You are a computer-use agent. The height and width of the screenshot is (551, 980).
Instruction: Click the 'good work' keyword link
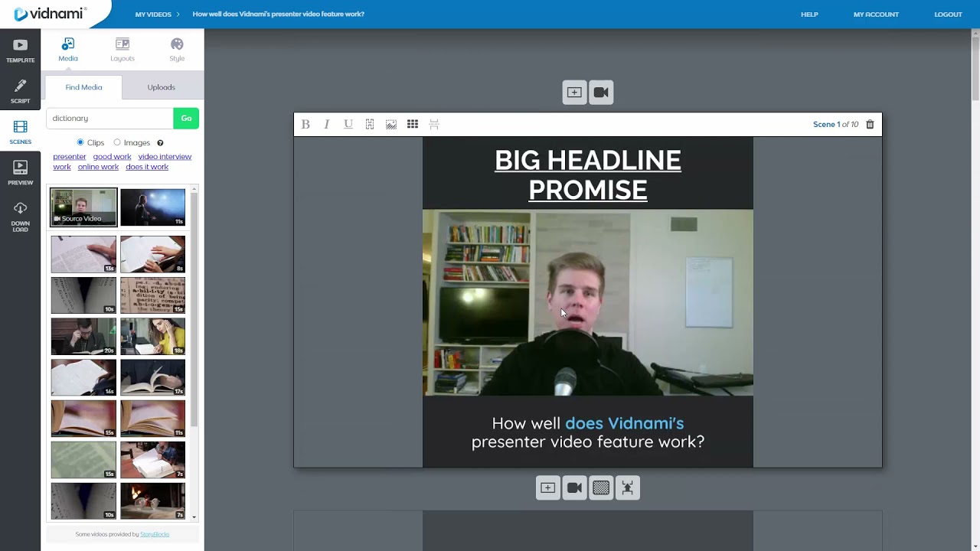113,157
